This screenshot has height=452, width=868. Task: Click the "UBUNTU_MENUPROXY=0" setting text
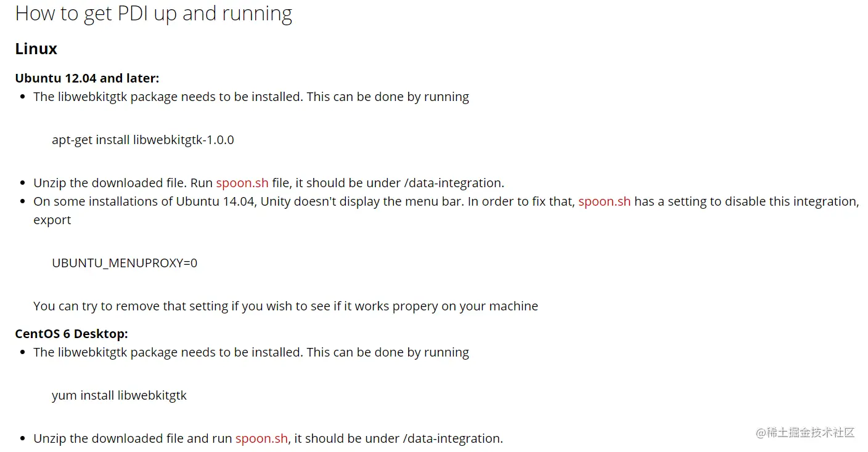125,263
